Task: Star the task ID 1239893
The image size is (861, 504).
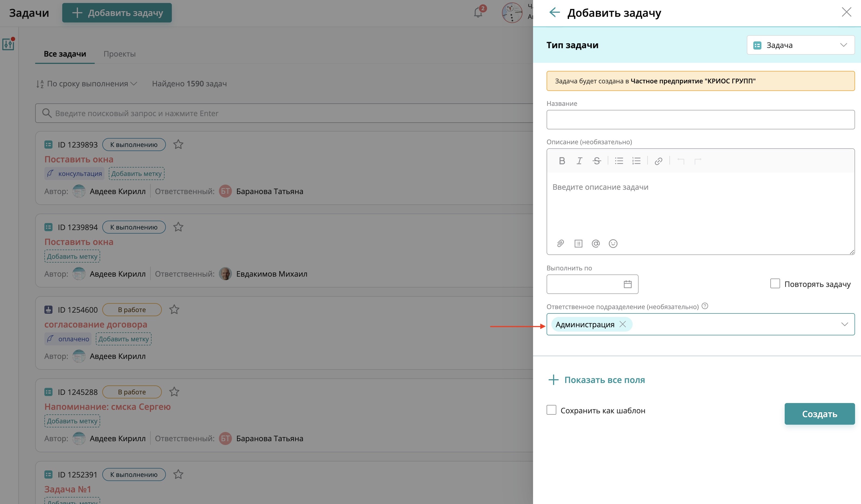Action: [x=178, y=145]
